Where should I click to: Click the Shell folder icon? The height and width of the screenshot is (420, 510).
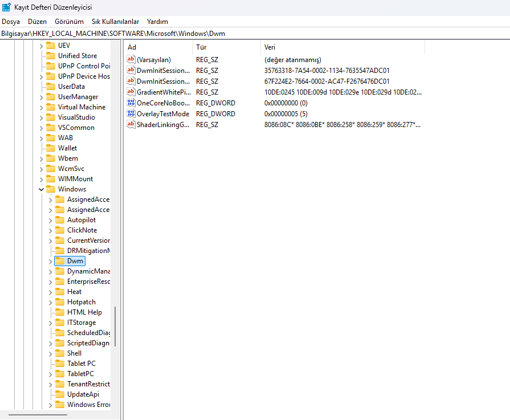click(59, 353)
